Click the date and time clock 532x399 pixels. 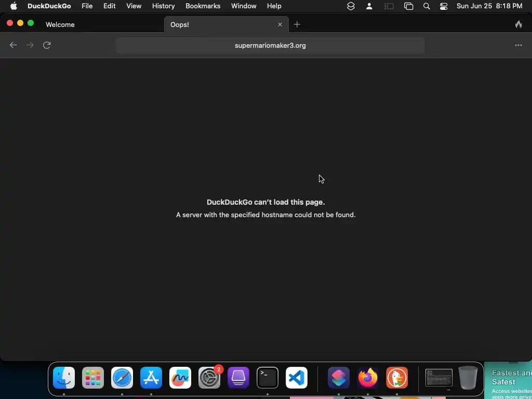[489, 6]
